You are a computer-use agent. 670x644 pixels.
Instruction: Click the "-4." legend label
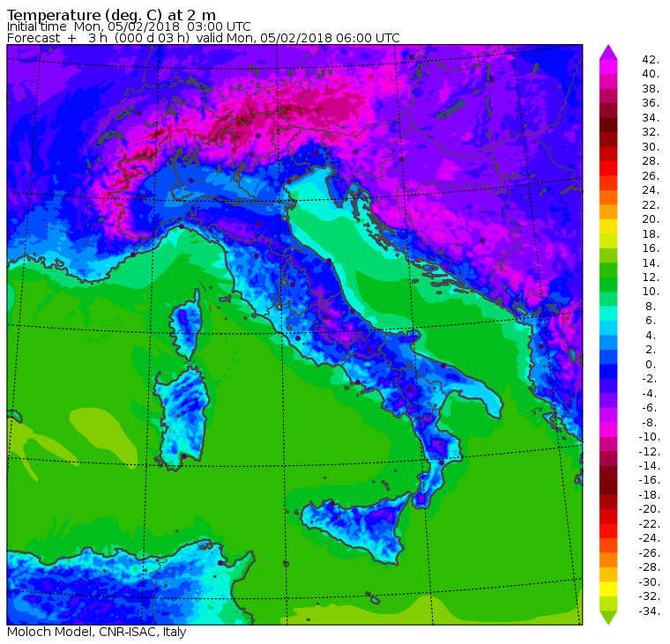(649, 394)
